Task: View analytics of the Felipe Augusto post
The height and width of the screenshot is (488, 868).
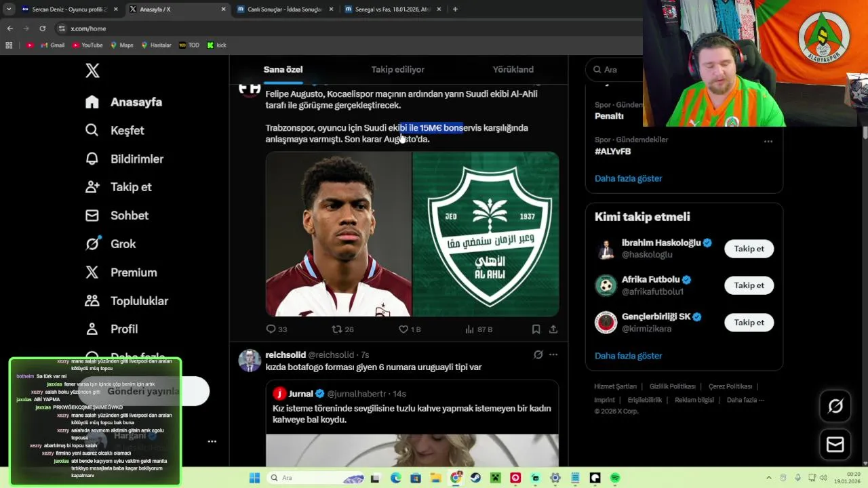Action: click(479, 329)
